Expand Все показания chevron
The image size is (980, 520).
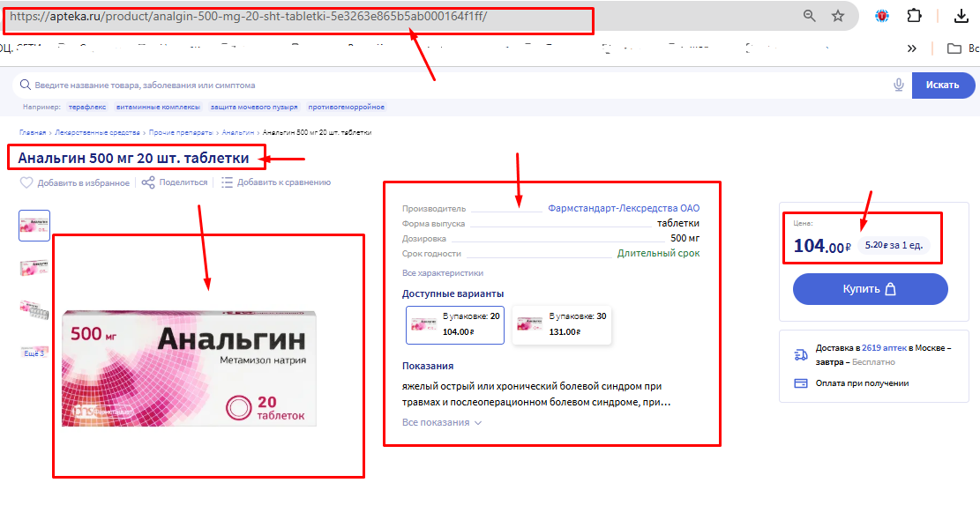tap(478, 423)
